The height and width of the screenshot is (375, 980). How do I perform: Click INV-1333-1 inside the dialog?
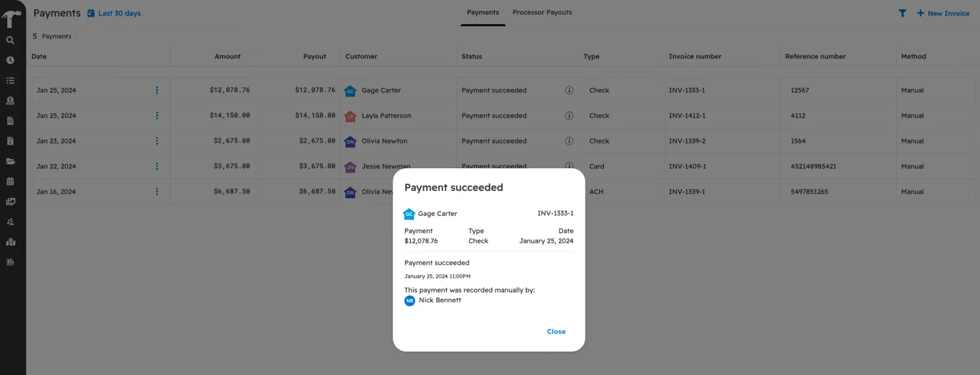(x=556, y=213)
